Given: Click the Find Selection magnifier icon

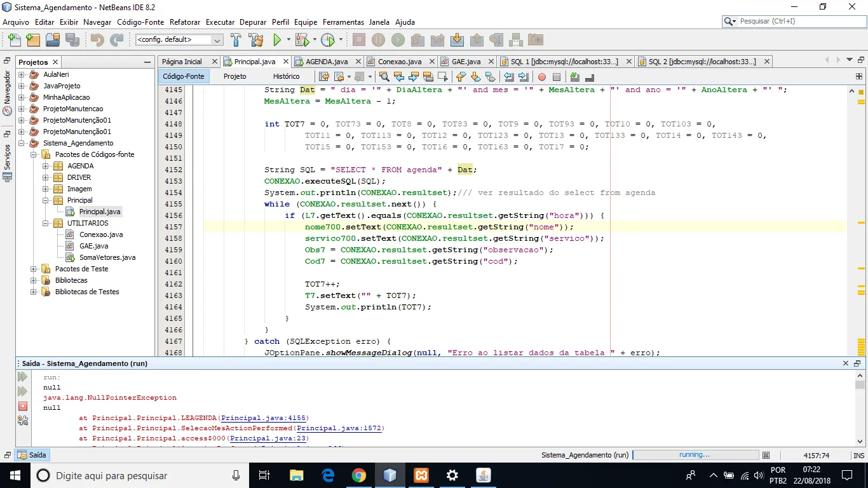Looking at the screenshot, I should [384, 77].
